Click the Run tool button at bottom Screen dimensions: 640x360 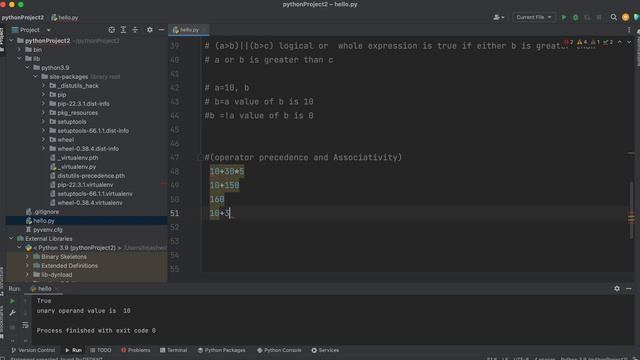(x=73, y=350)
